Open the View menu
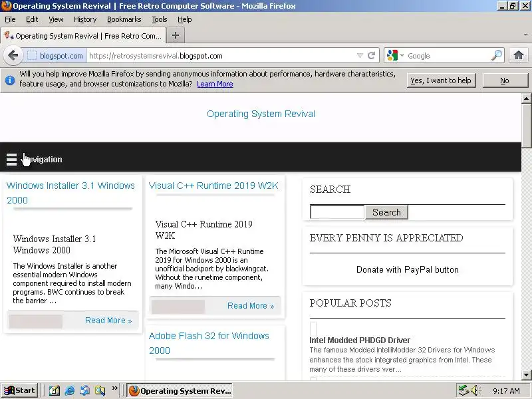The width and height of the screenshot is (532, 399). (x=56, y=19)
